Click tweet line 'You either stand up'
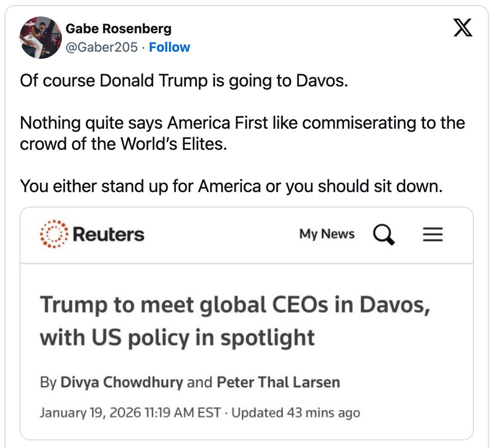 tap(231, 186)
